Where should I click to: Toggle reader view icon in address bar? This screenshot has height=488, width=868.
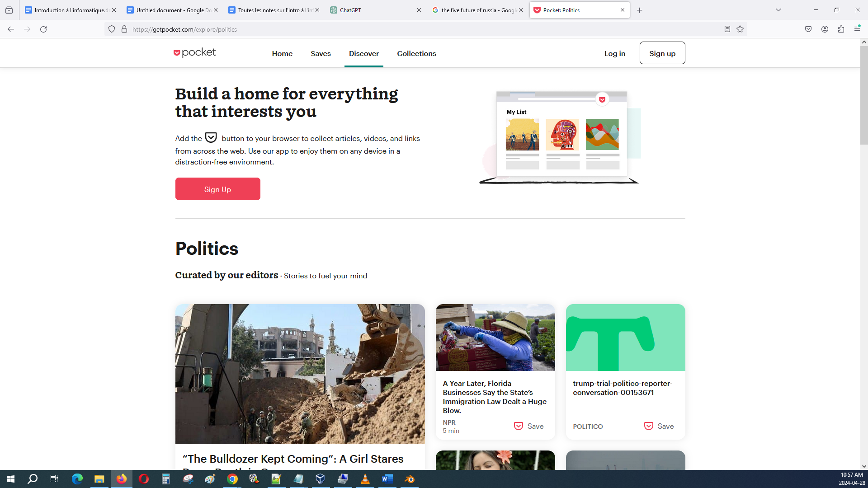tap(727, 29)
